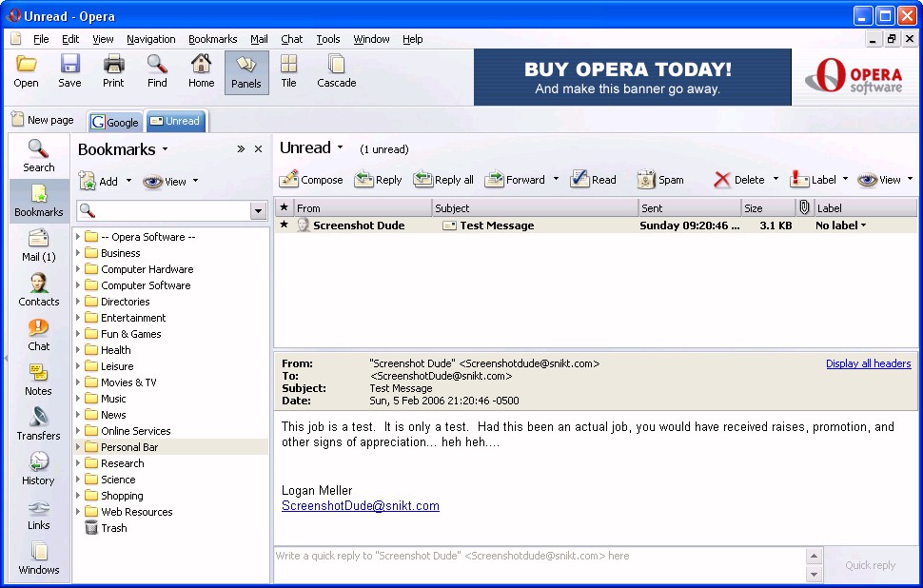Screen dimensions: 923x588
Task: Click the Print toolbar icon
Action: 113,71
